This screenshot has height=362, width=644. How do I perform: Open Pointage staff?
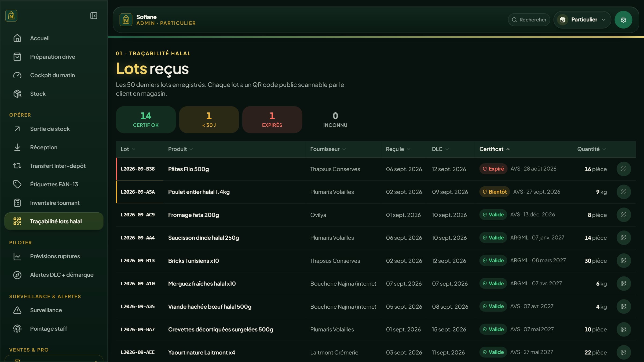(x=54, y=329)
